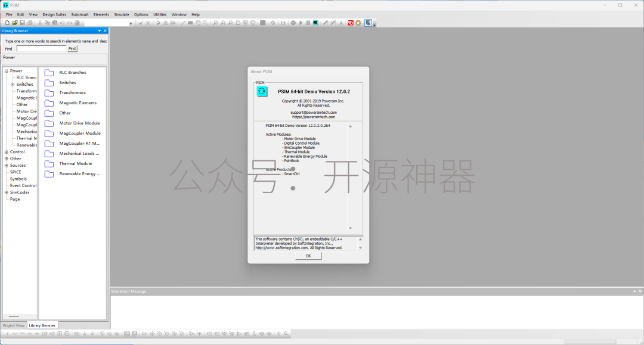Click the red toolbar icon
Viewport: 644px width, 345px height.
click(351, 23)
